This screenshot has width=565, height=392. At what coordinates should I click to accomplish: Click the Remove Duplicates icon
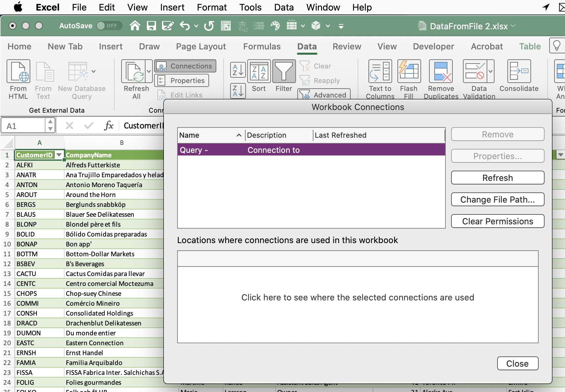point(441,71)
